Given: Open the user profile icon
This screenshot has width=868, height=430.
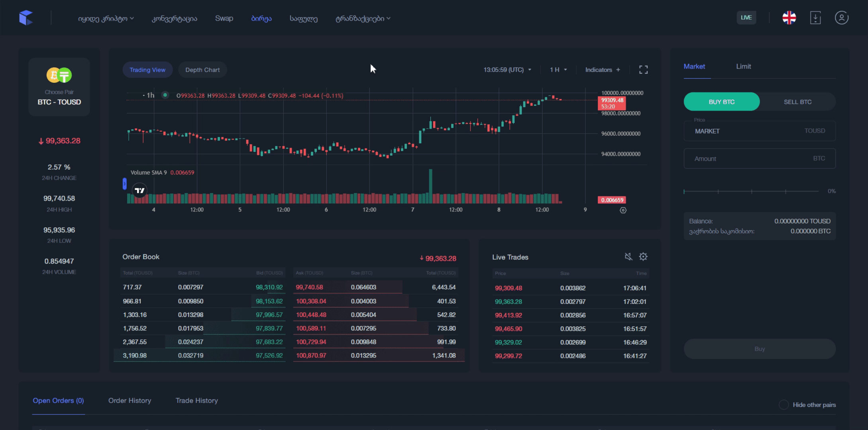Looking at the screenshot, I should coord(841,18).
